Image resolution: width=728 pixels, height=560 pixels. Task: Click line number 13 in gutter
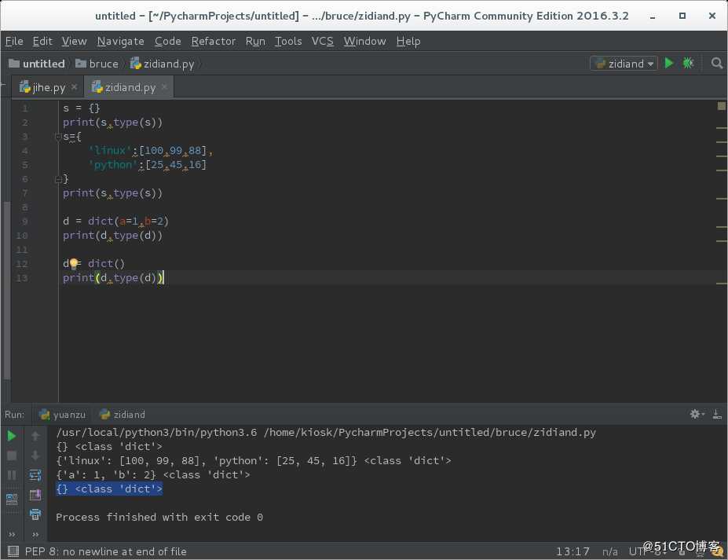coord(22,278)
